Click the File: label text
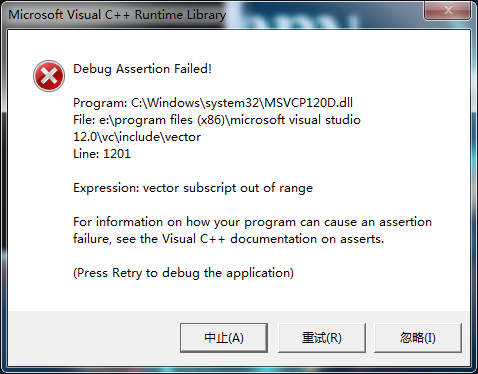Viewport: 478px width, 374px height. 84,120
